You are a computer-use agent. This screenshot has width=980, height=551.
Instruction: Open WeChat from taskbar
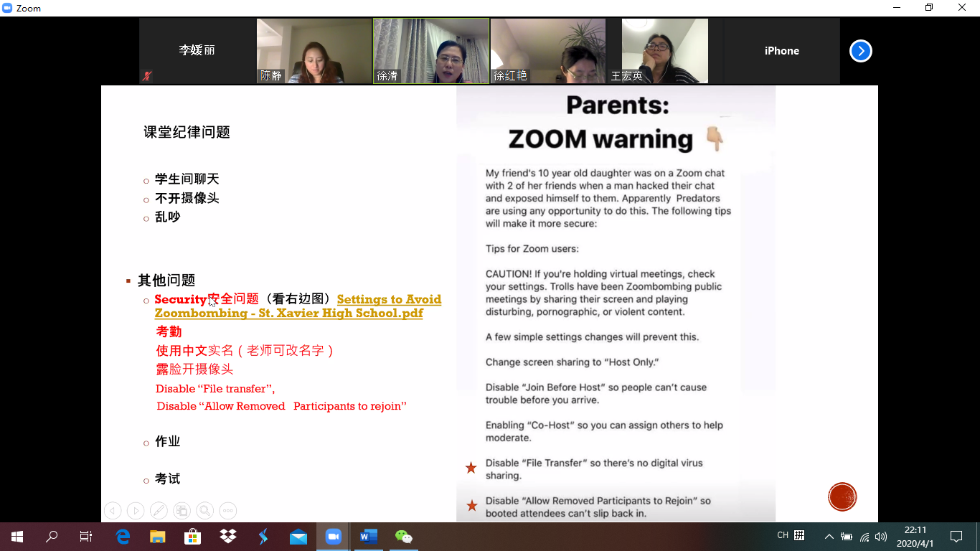point(404,536)
